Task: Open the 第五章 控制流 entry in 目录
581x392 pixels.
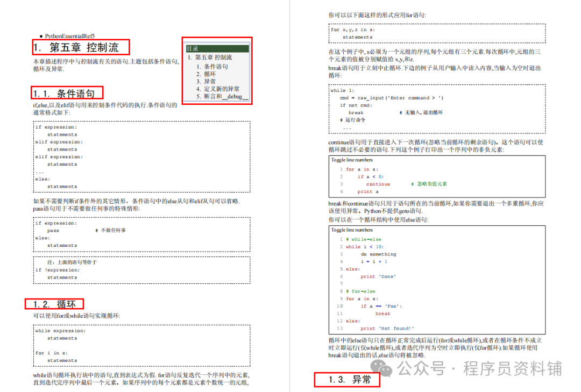Action: (214, 58)
